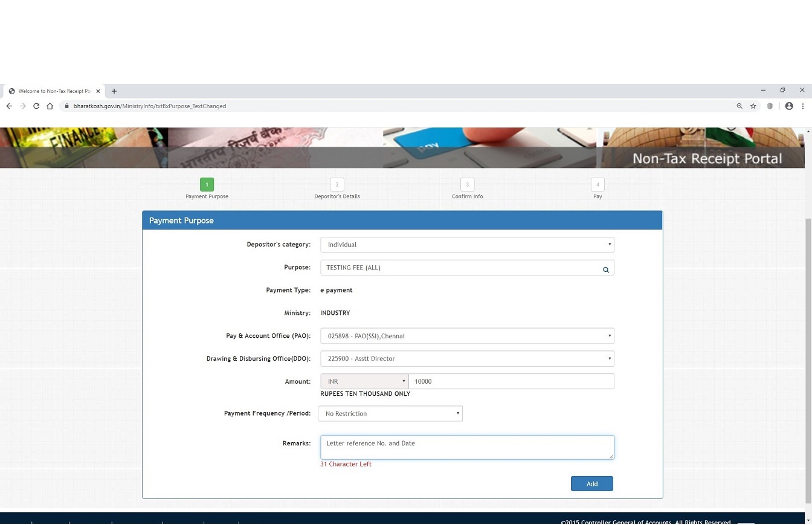Select the Payment Frequency dropdown

[x=390, y=414]
